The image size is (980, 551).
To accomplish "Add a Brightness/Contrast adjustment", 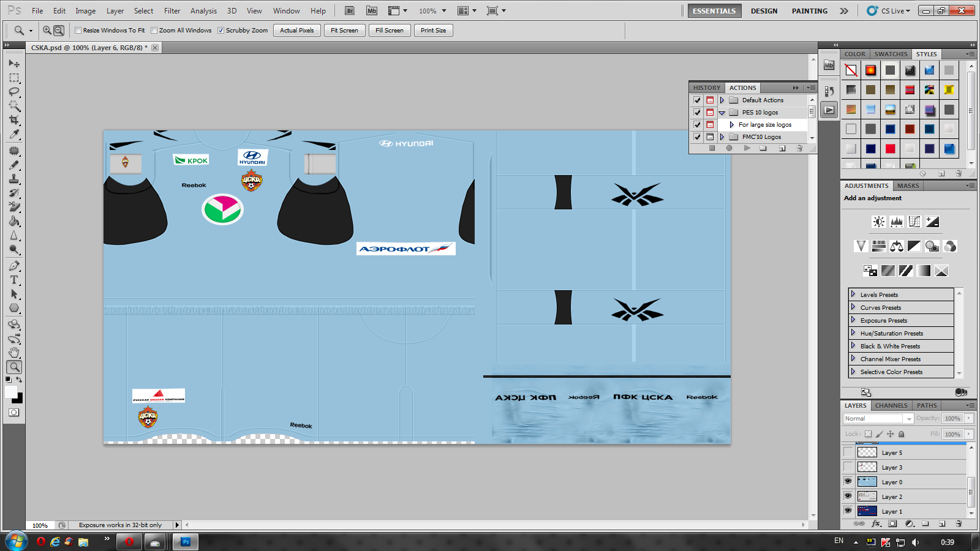I will (879, 222).
